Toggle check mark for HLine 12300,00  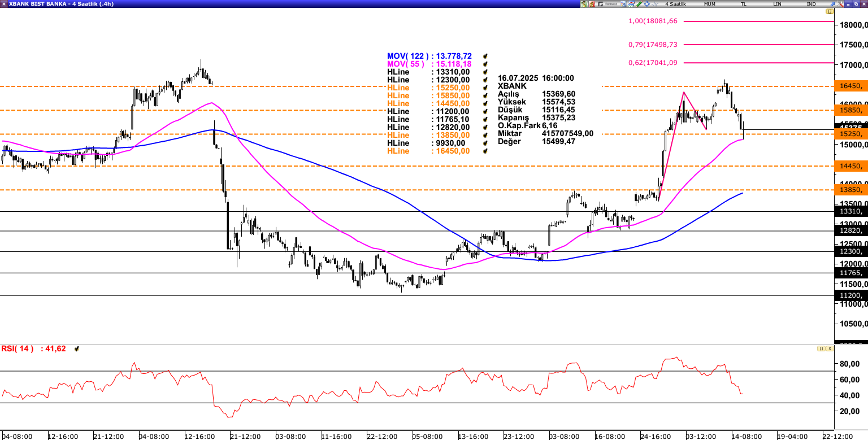click(485, 80)
